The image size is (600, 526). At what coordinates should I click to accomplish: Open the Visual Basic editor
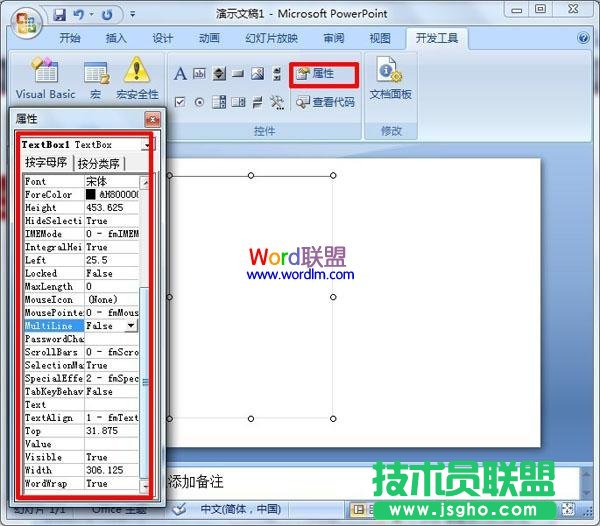[x=45, y=78]
